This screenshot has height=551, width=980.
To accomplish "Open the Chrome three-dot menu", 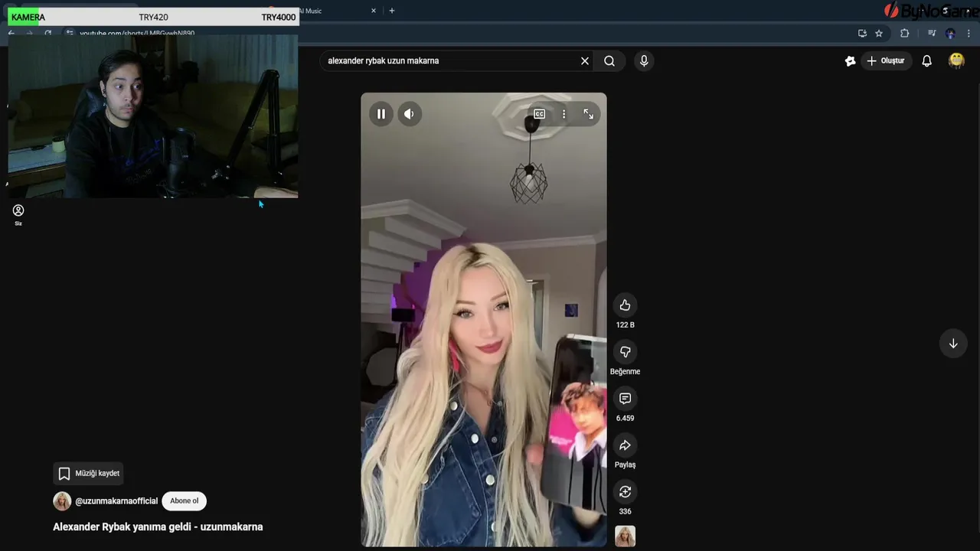I will click(x=969, y=33).
